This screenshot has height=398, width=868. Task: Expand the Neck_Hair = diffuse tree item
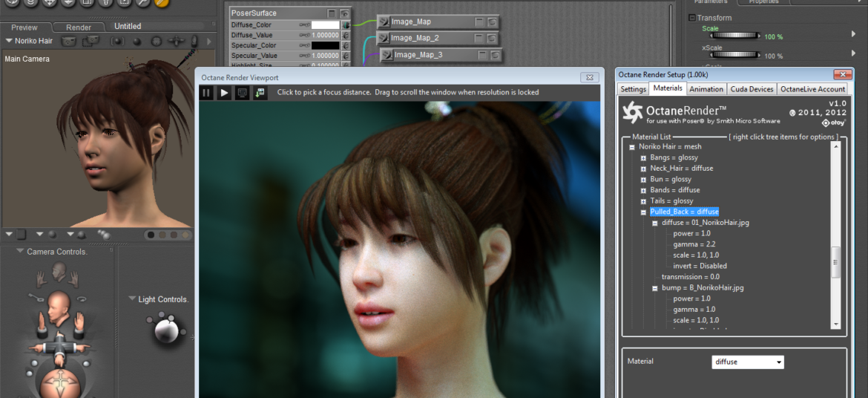pos(643,169)
